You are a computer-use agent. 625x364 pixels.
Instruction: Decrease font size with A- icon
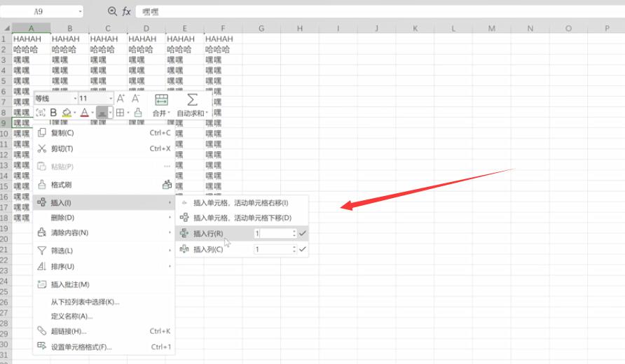click(136, 99)
